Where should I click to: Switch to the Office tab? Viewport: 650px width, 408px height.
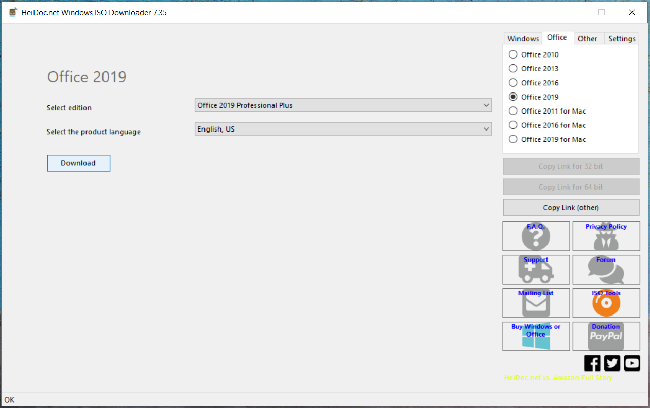(557, 37)
